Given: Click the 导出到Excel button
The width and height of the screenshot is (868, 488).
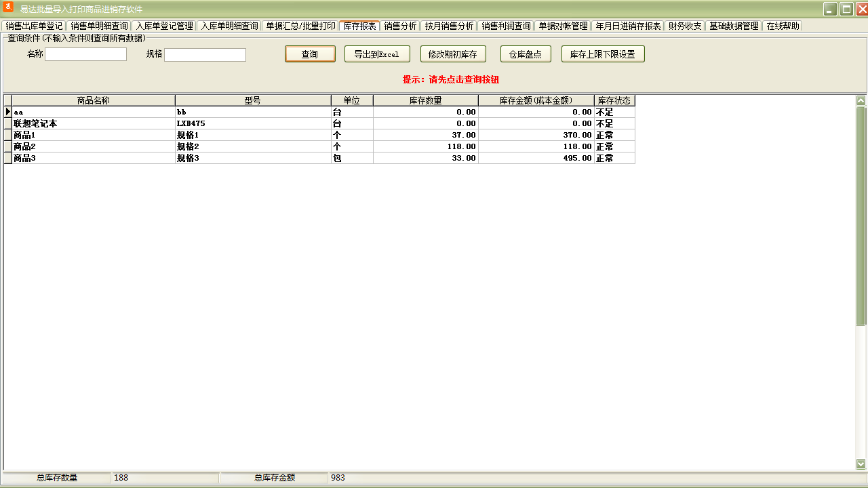Looking at the screenshot, I should [x=377, y=54].
